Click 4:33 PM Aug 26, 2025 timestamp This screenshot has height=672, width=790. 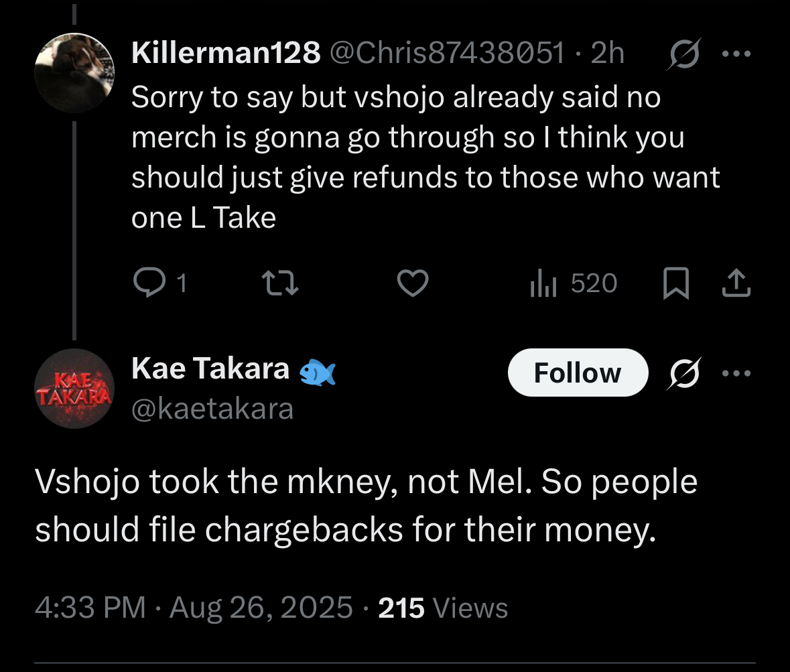[x=194, y=608]
